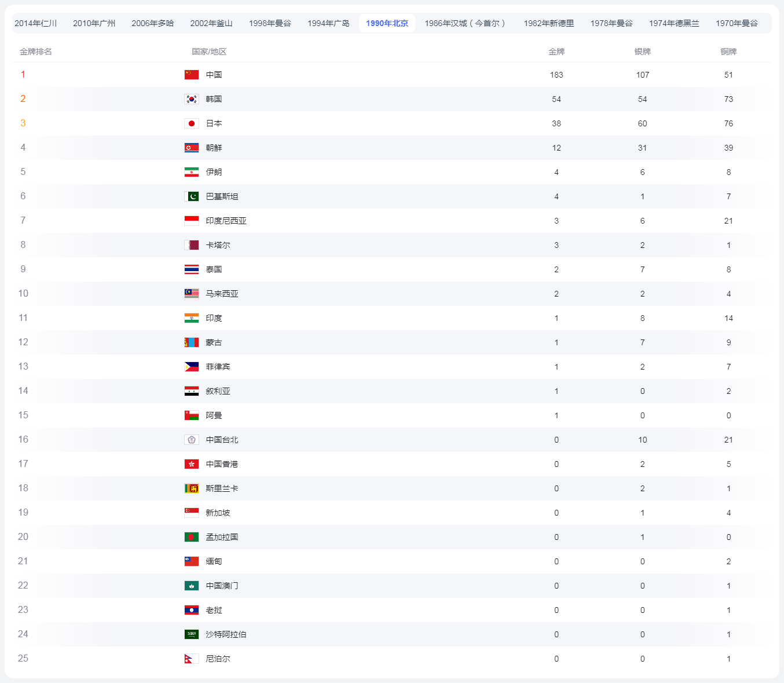Select the country name 巴基斯坦

[x=222, y=196]
